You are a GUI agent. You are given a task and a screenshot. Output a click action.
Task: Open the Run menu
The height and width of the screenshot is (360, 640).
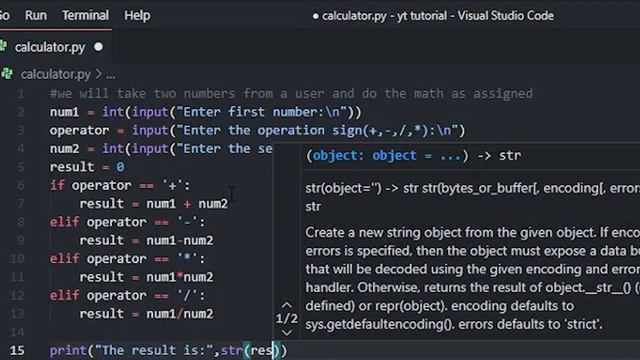[36, 16]
